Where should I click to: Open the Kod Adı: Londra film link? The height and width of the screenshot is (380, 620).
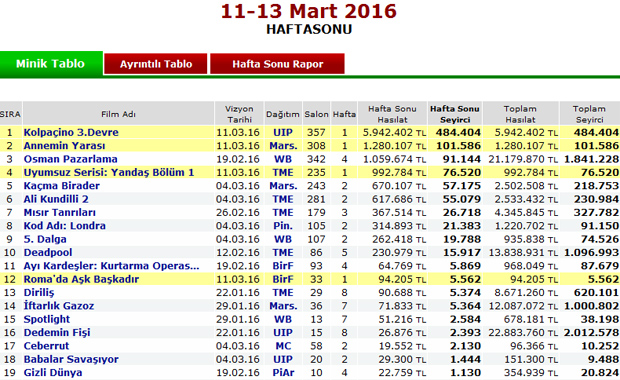pos(64,226)
